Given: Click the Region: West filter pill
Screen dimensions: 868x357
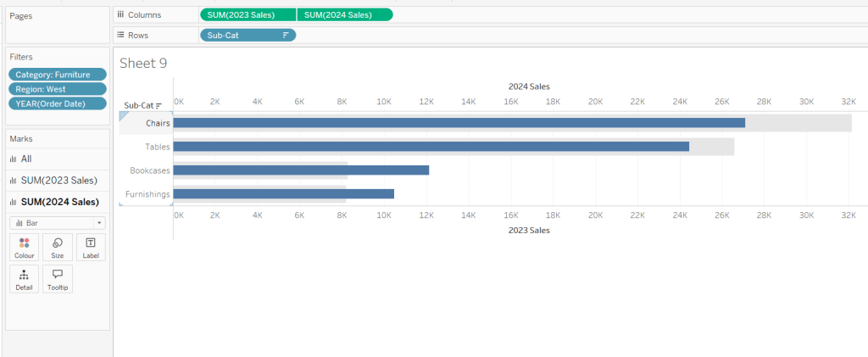Looking at the screenshot, I should pos(58,89).
